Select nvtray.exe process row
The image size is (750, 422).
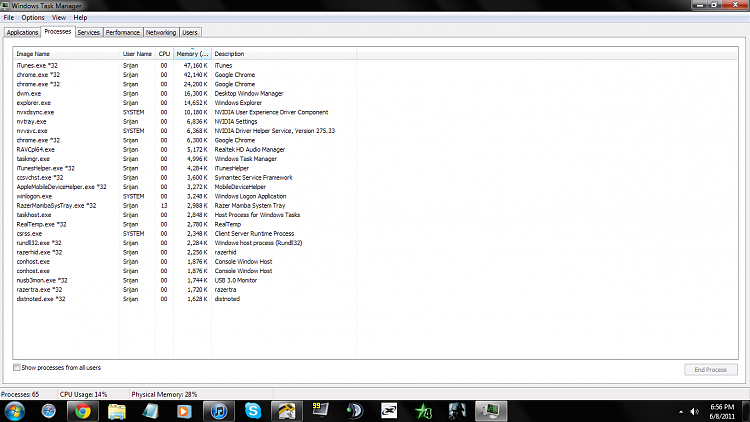(185, 122)
